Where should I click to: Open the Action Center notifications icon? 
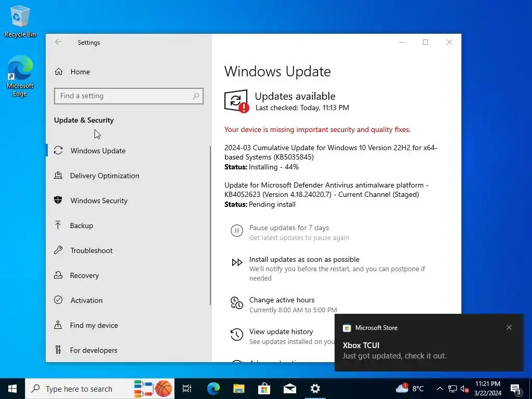pyautogui.click(x=516, y=389)
